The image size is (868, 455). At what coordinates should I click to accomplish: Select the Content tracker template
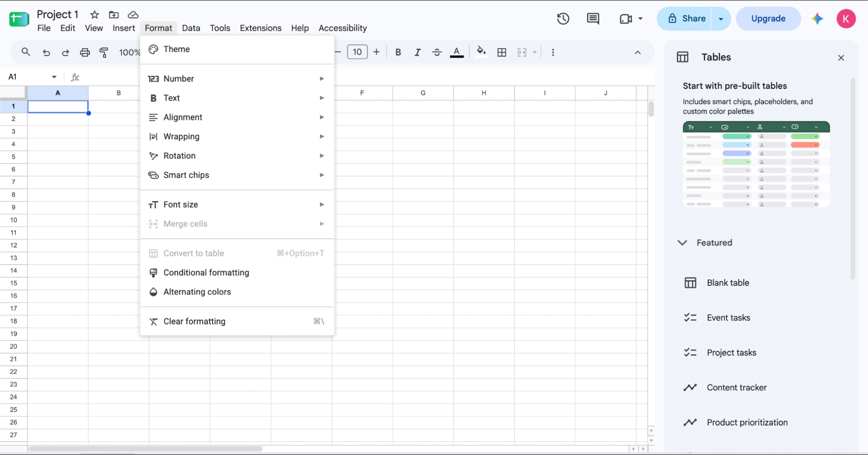[x=736, y=387]
